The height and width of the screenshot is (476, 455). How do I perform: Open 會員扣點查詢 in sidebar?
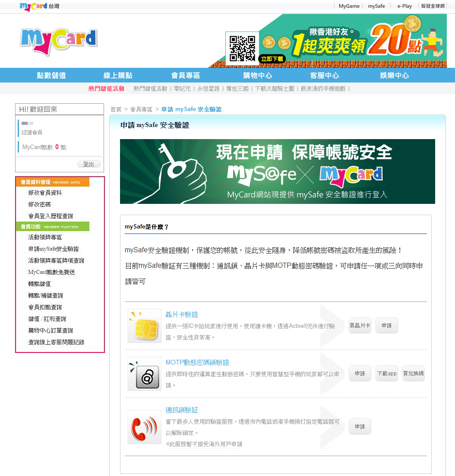(45, 307)
